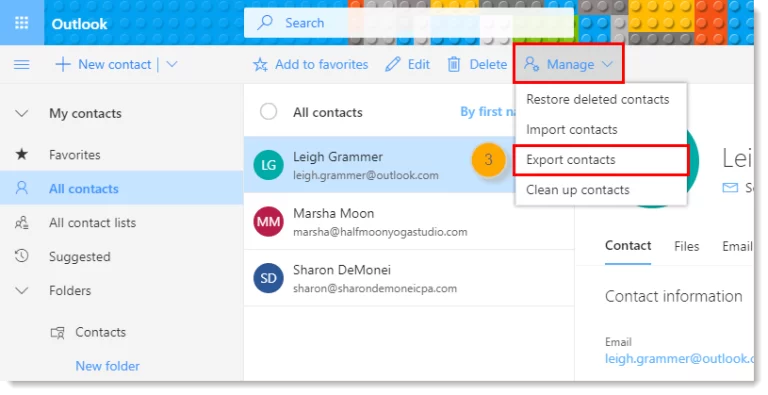Switch to the Contact tab

[628, 246]
